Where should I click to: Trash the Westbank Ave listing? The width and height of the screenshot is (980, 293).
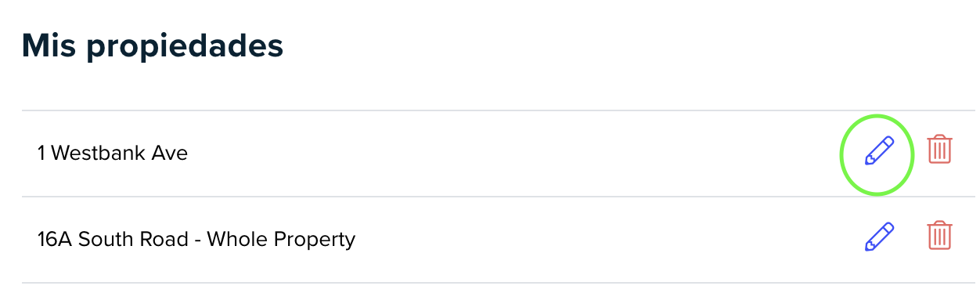point(939,149)
